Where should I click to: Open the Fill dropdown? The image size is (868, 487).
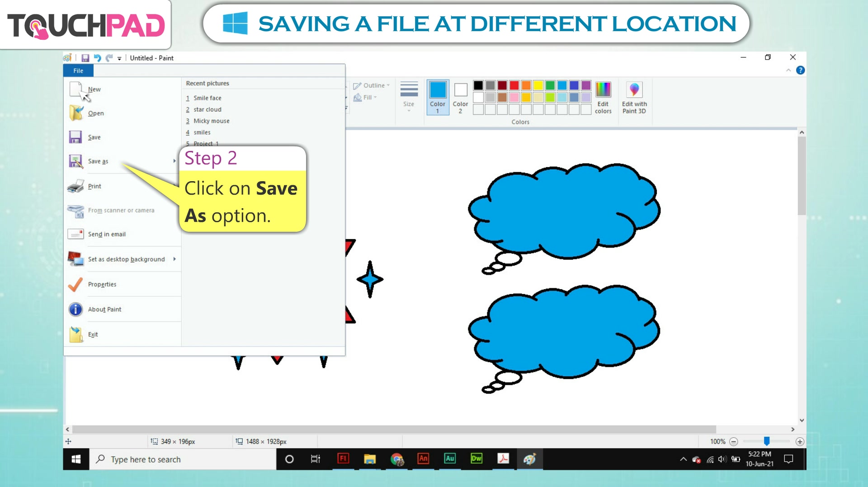[365, 98]
